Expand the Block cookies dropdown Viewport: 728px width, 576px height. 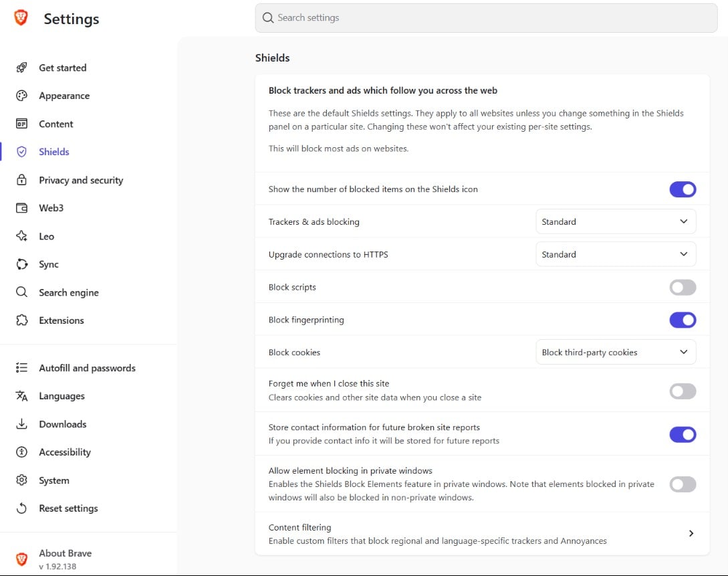point(616,352)
